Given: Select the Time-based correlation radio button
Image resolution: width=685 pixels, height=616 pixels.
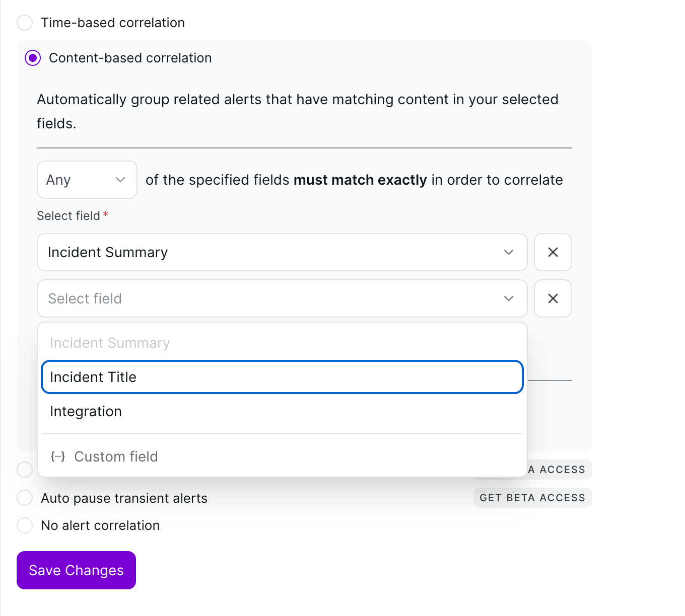Looking at the screenshot, I should [x=25, y=23].
